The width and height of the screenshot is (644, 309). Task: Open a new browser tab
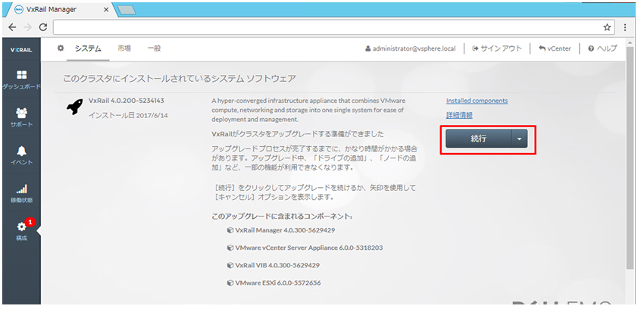(127, 11)
